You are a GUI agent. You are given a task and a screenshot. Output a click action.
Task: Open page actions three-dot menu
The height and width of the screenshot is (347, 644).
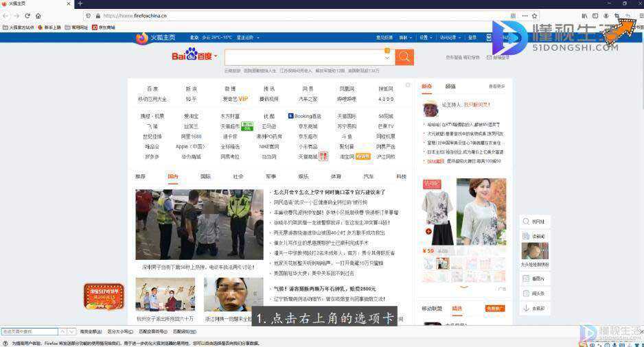(x=525, y=16)
